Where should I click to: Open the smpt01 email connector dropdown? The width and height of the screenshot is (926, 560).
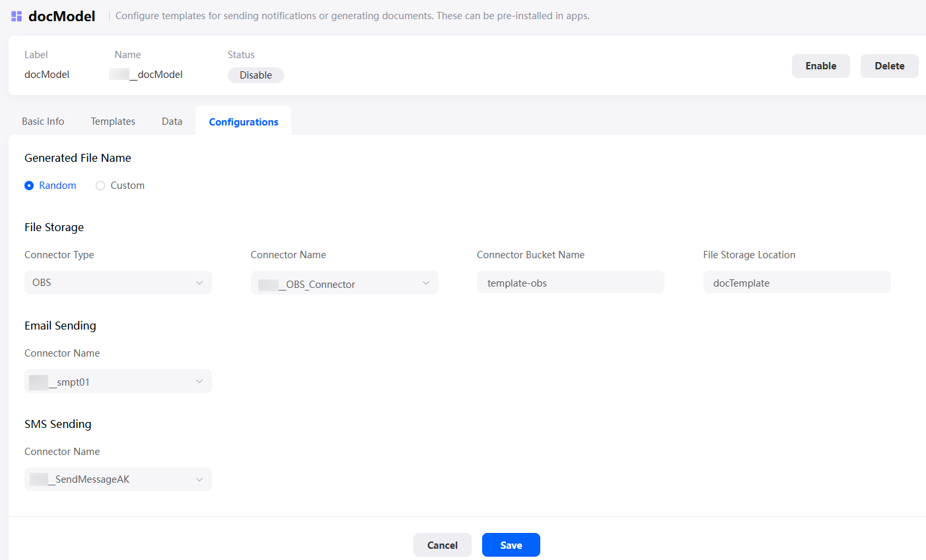pyautogui.click(x=118, y=381)
